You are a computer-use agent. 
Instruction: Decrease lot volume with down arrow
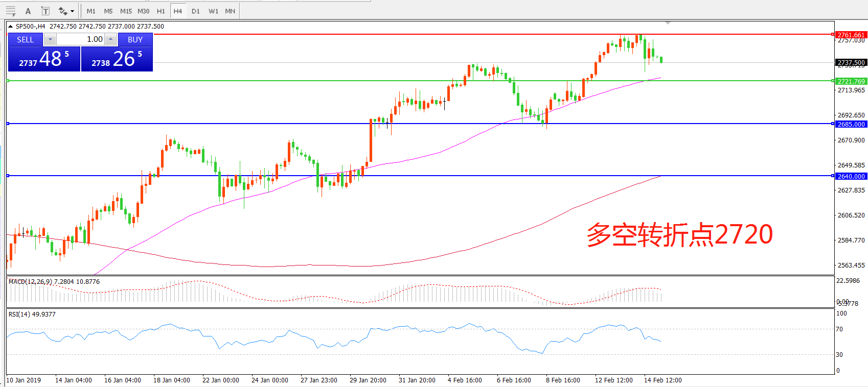[x=50, y=39]
